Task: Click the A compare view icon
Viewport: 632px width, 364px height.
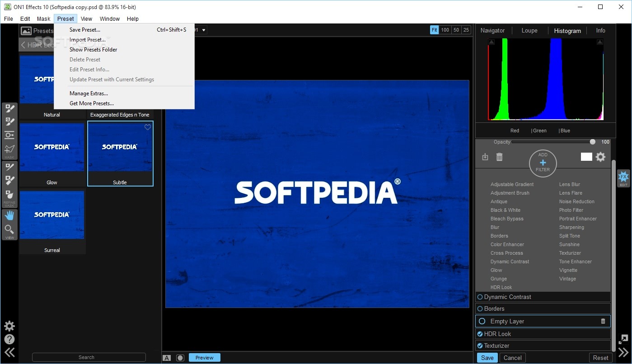Action: pyautogui.click(x=167, y=358)
